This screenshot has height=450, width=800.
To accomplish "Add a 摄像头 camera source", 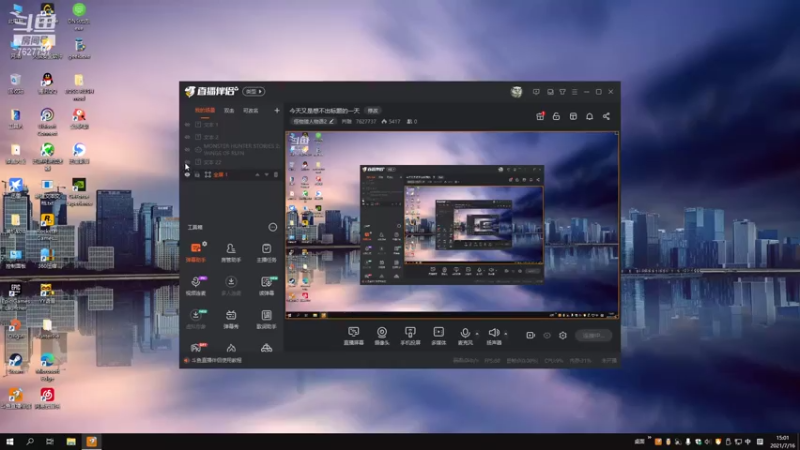I will tap(382, 336).
